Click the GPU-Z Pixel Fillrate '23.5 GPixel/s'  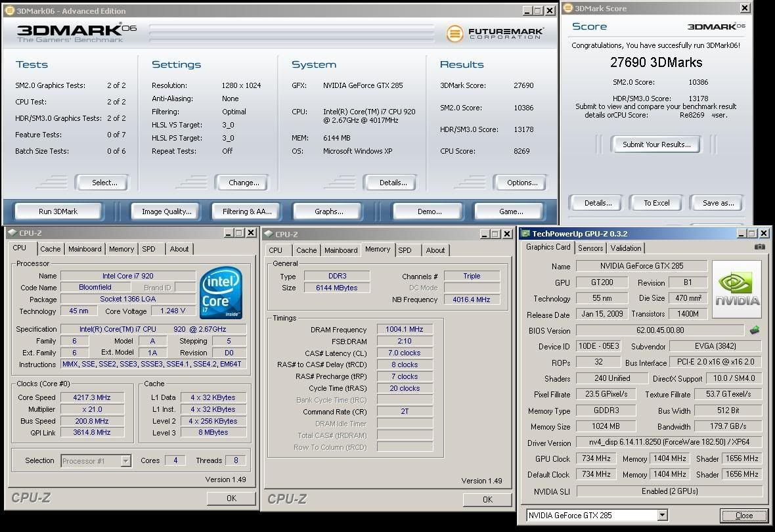(x=606, y=394)
